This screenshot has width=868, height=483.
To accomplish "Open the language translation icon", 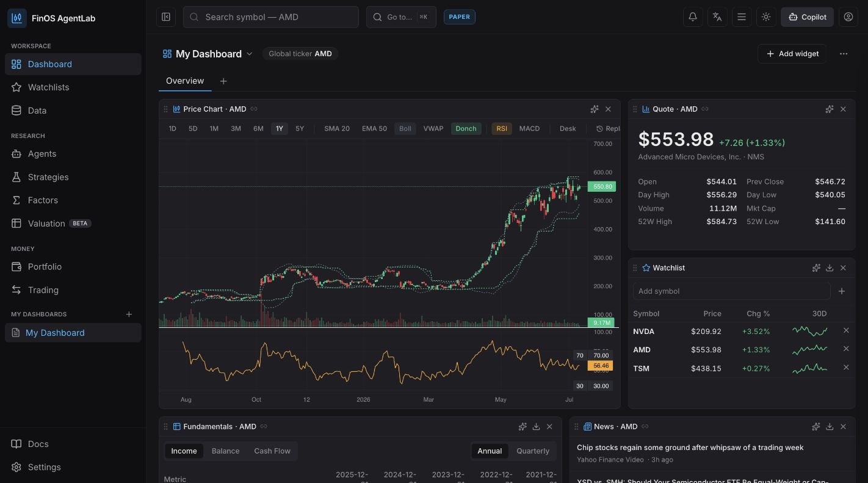I will tap(717, 17).
